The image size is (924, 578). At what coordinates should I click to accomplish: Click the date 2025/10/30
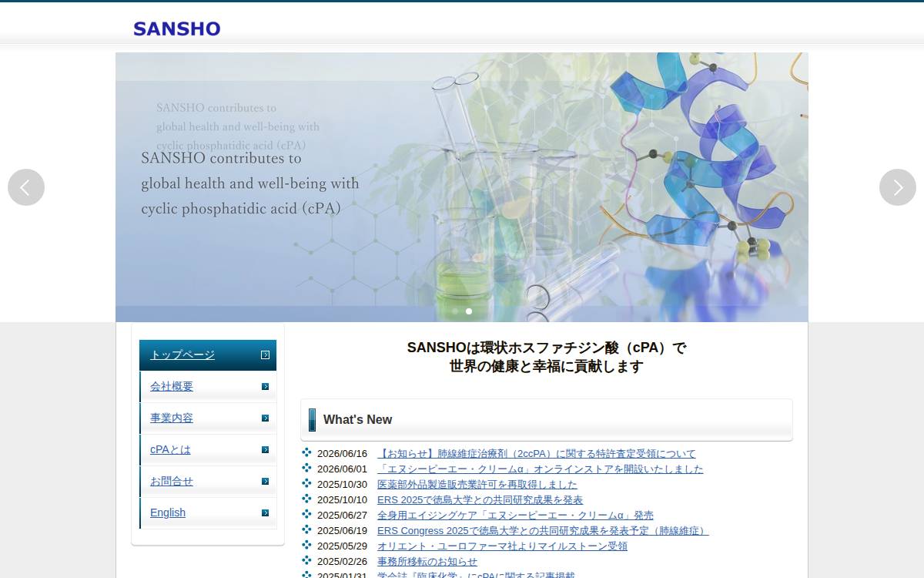[343, 485]
